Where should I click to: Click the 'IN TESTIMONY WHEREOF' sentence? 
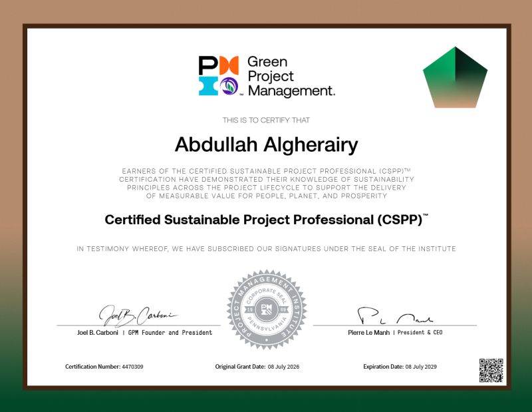[267, 249]
